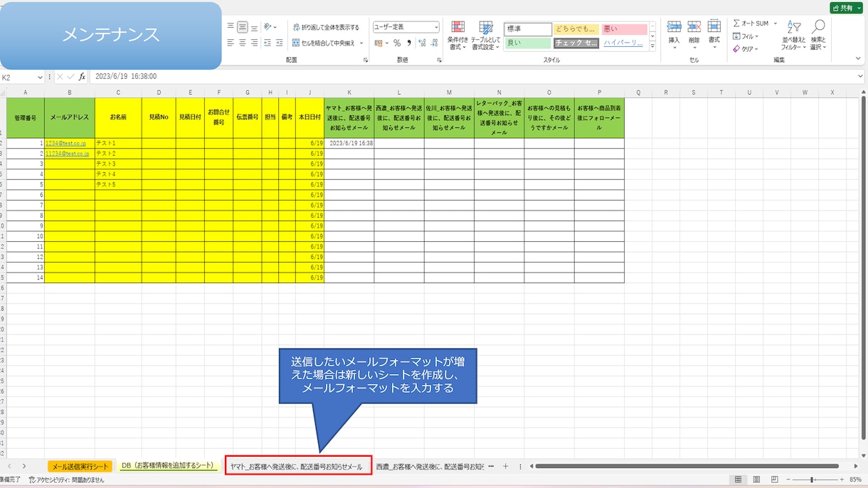The width and height of the screenshot is (868, 488).
Task: Click the decrease decimal icon
Action: tap(435, 43)
